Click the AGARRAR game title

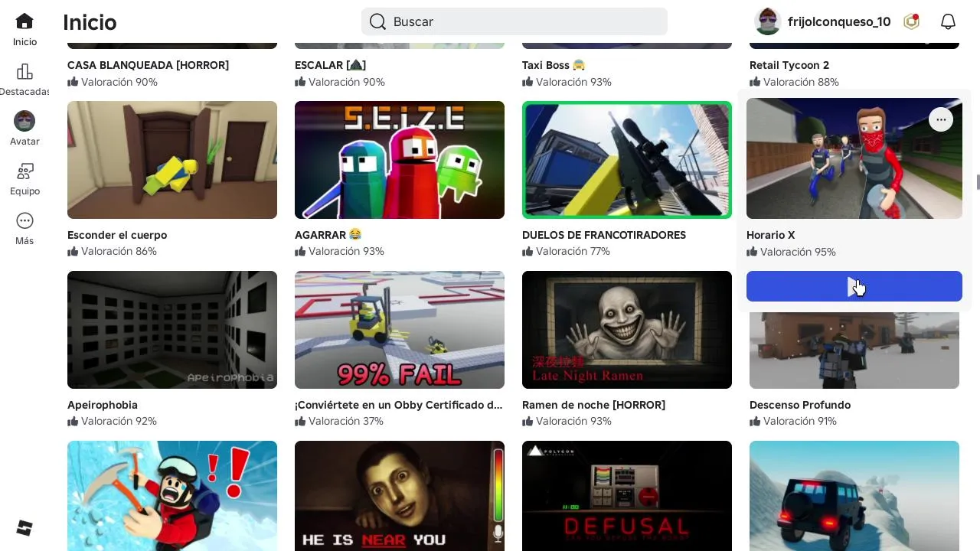(x=328, y=235)
